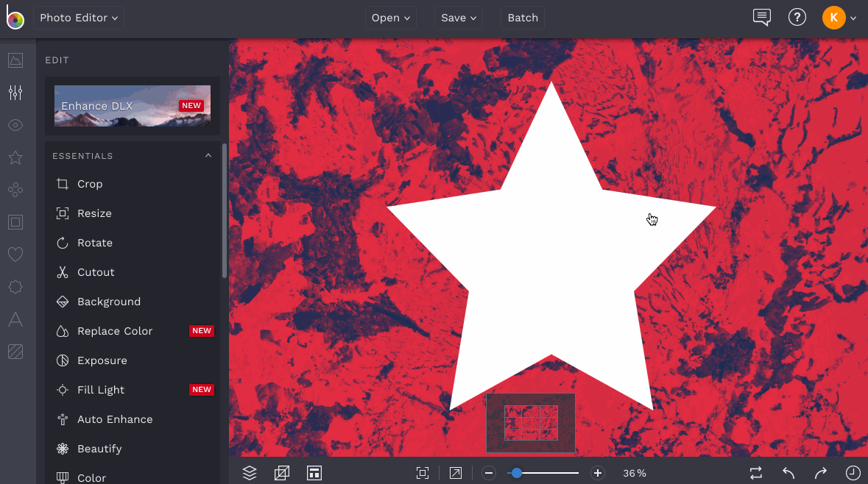The image size is (868, 484).
Task: Click the Batch button
Action: [x=523, y=18]
